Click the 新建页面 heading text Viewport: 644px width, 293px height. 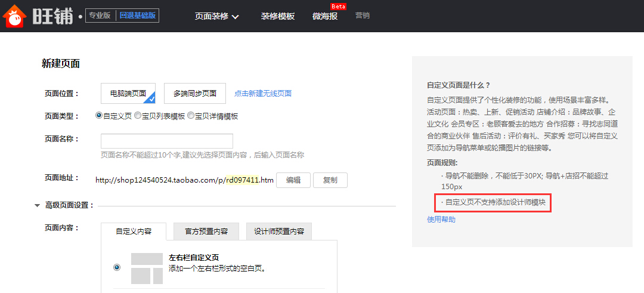coord(61,63)
